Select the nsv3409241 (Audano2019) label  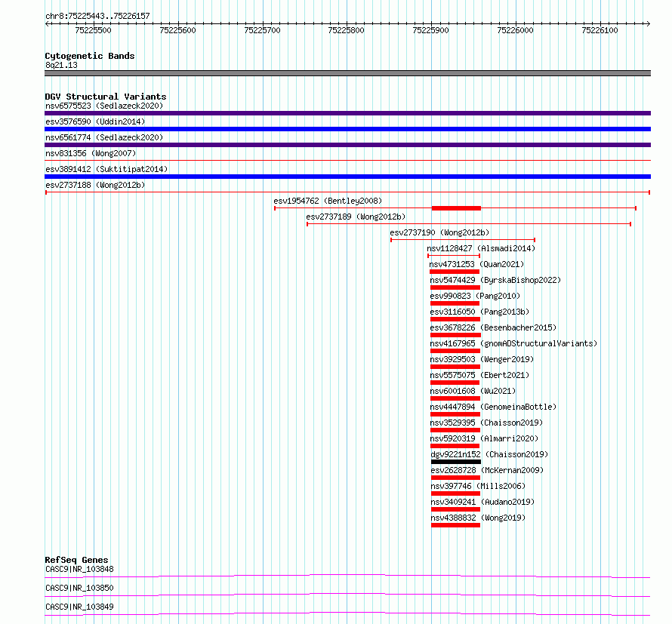pyautogui.click(x=482, y=502)
